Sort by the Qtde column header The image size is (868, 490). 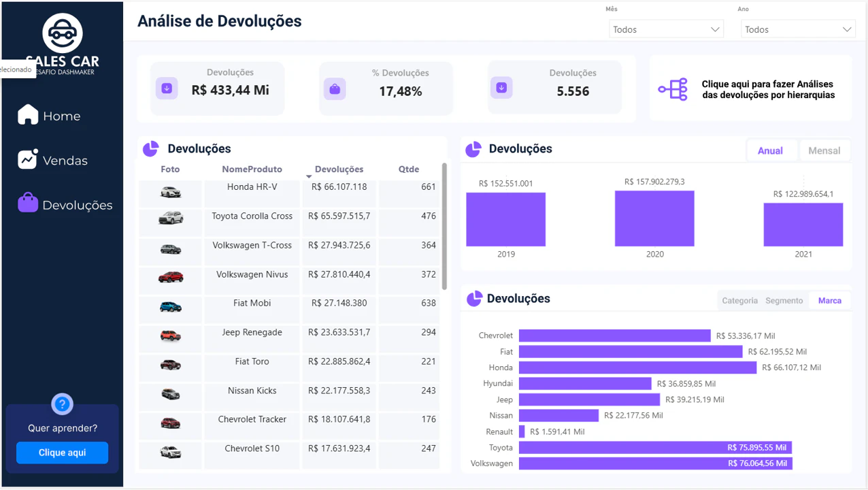pos(409,169)
